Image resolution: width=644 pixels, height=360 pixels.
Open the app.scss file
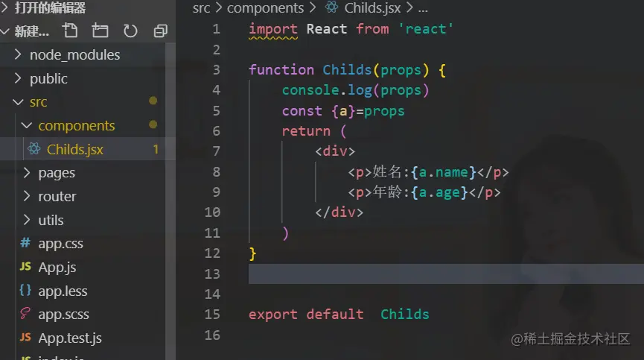click(x=63, y=315)
